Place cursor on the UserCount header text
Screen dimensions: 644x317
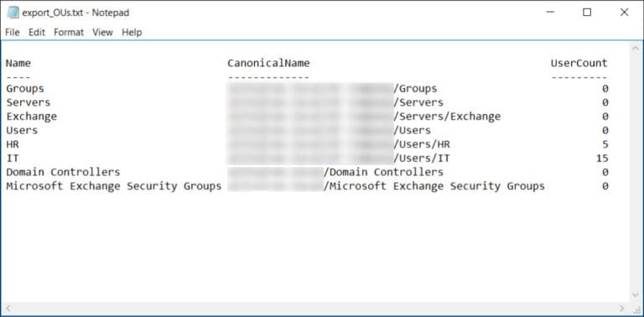tap(579, 63)
